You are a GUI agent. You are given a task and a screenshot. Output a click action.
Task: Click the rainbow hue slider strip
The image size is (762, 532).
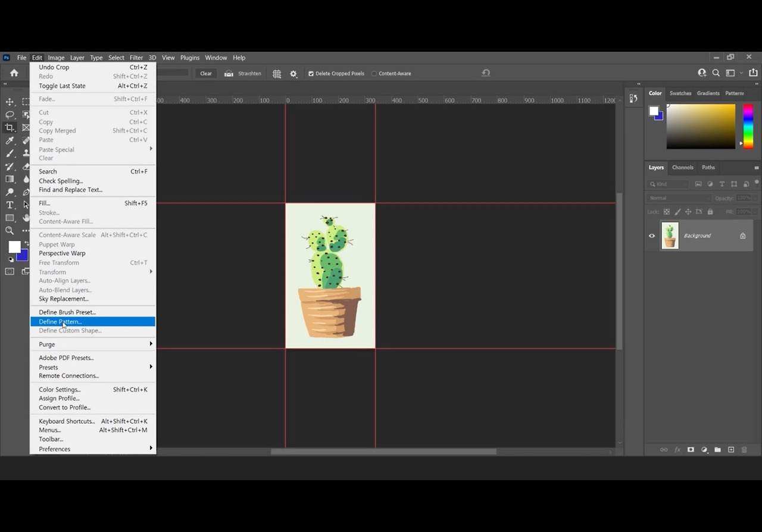(748, 126)
